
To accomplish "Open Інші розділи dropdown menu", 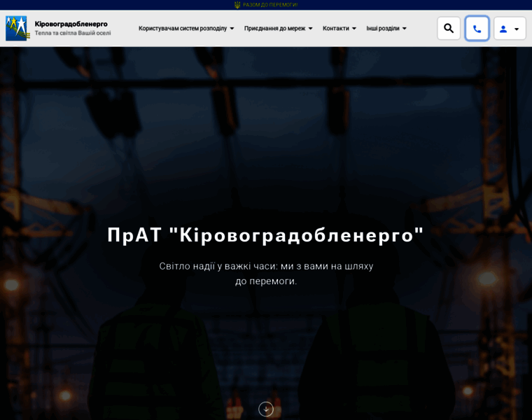I will click(x=386, y=29).
